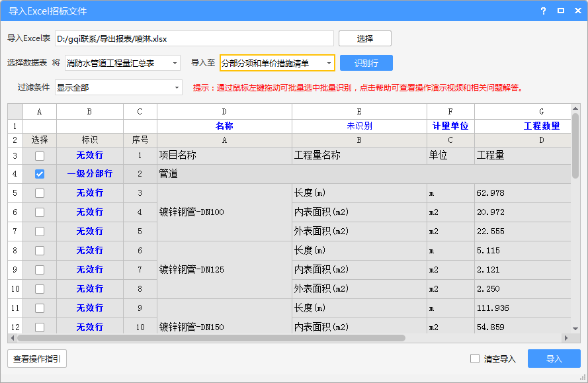Click the 标识 header cell
The image size is (588, 383).
[90, 140]
